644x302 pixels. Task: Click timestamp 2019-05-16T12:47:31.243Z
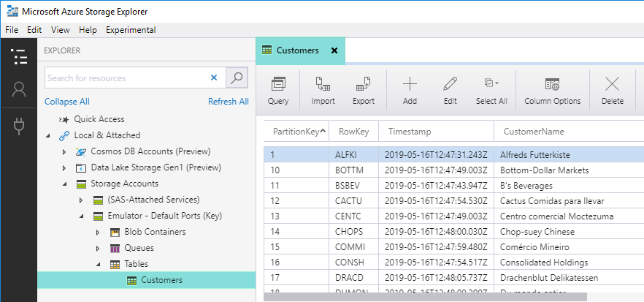click(x=436, y=155)
